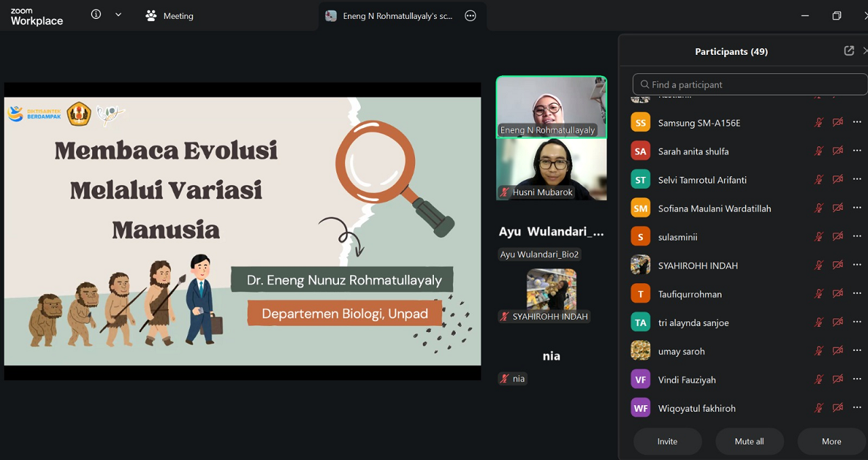
Task: Toggle the mic for SYAHIROHH INDAH in Participants list
Action: [819, 266]
